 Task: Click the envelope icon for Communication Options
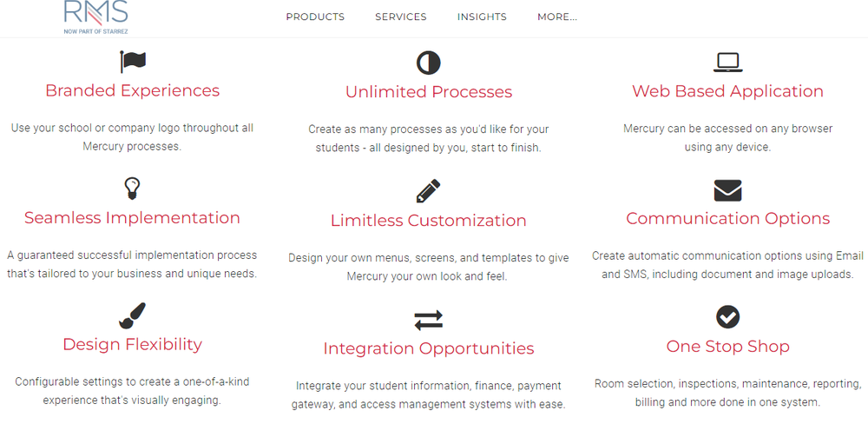pyautogui.click(x=727, y=190)
